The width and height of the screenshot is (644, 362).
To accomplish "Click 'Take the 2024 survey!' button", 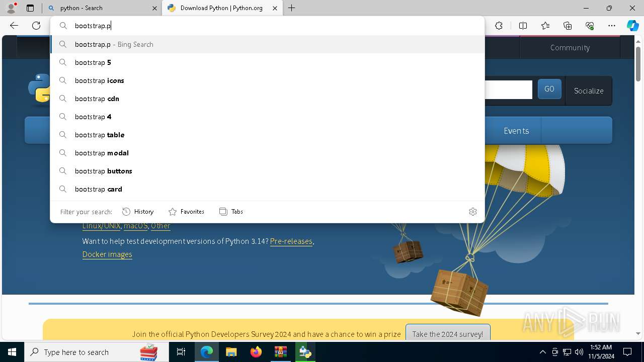I will point(448,334).
